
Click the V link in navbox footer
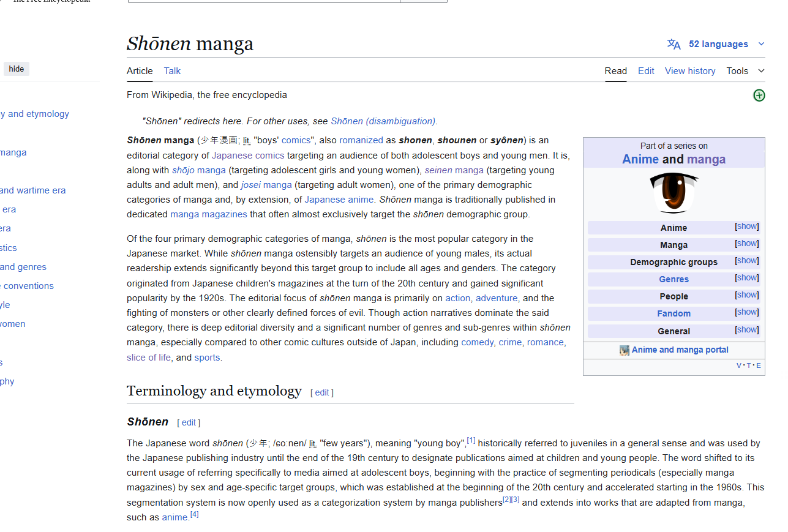pos(738,365)
